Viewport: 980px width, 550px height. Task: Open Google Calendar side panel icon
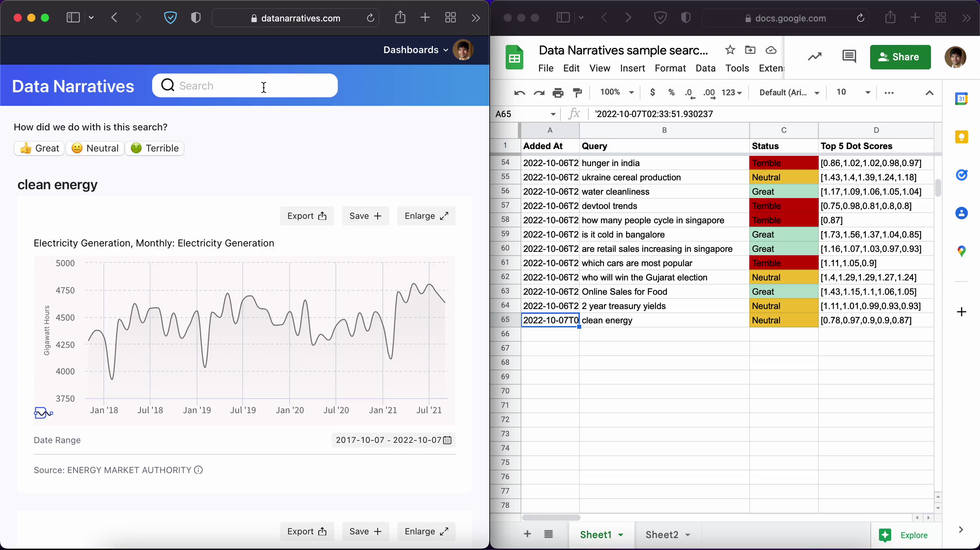point(961,99)
